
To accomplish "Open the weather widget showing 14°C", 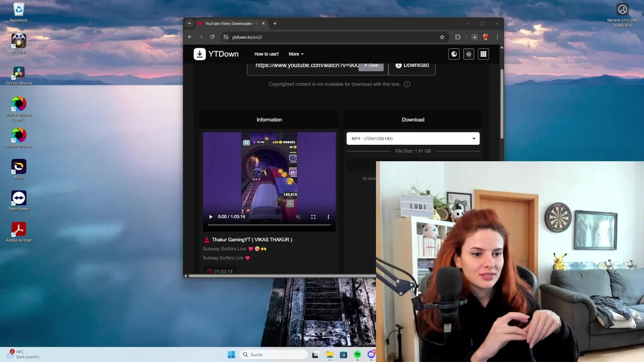I will pyautogui.click(x=24, y=354).
